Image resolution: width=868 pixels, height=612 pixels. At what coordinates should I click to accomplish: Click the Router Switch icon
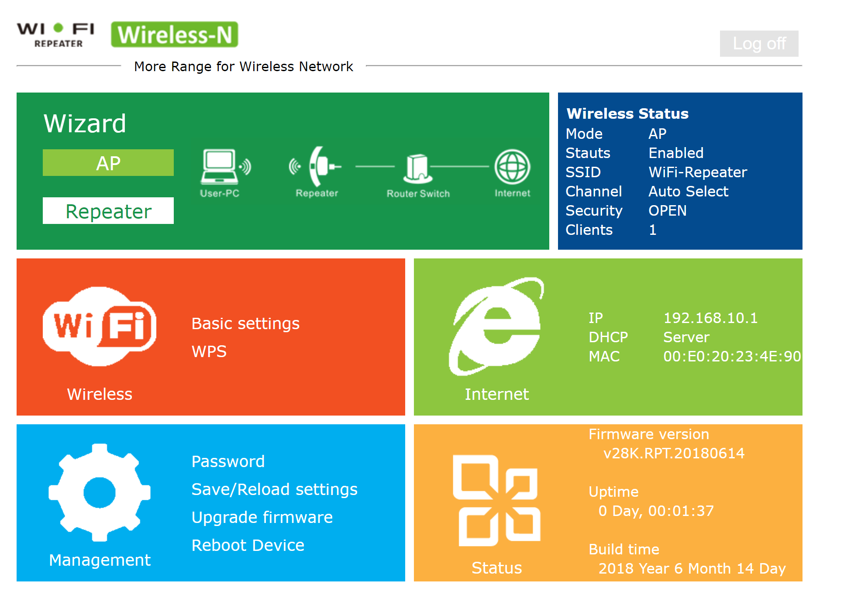[418, 168]
